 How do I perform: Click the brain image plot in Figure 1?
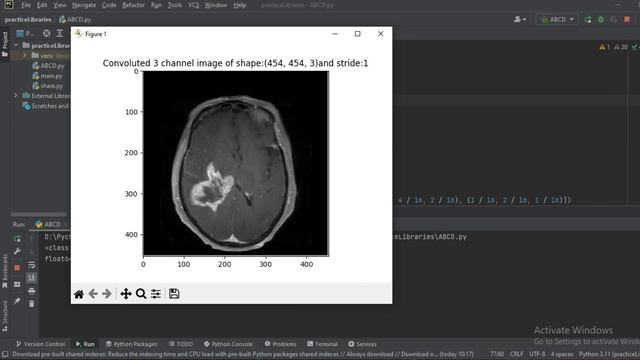pos(236,163)
